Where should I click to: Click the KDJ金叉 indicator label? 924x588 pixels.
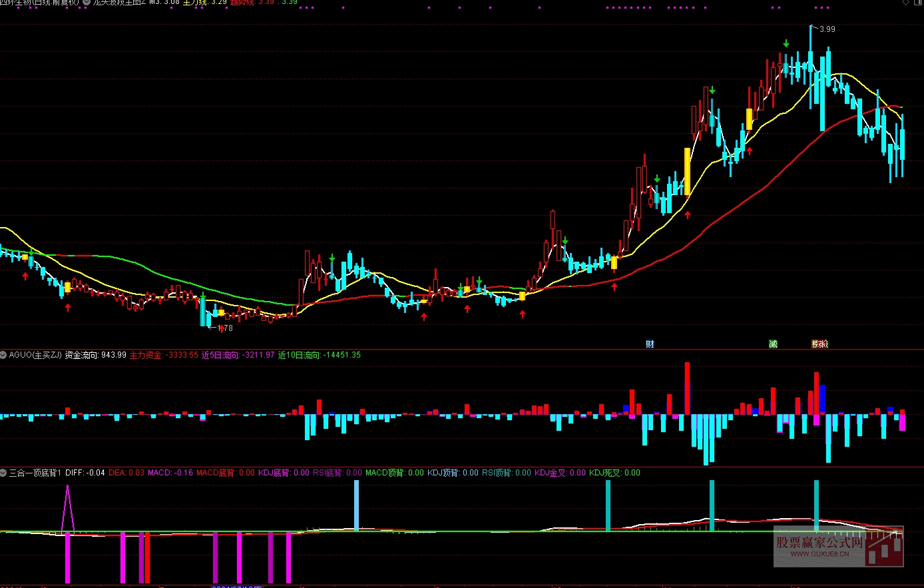(551, 473)
